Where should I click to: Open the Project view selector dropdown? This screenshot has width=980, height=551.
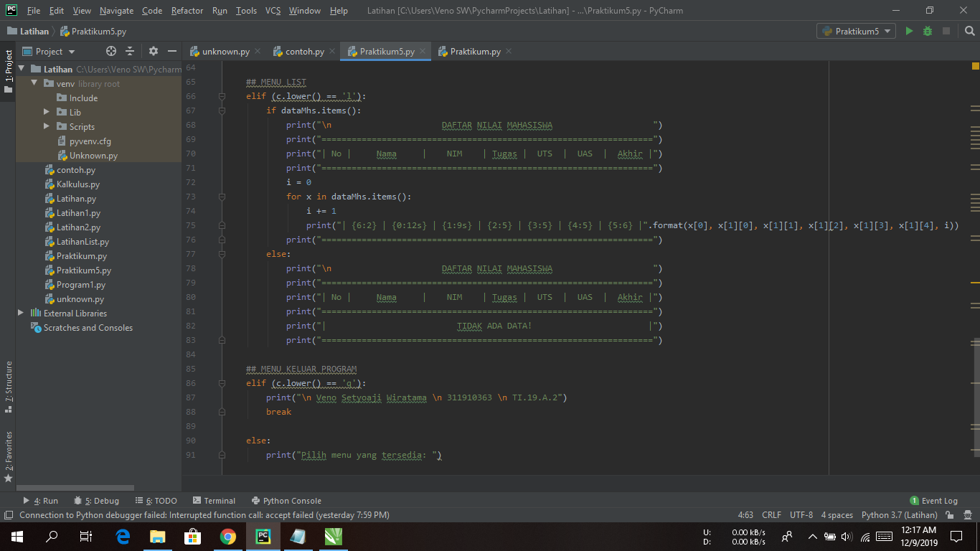(x=50, y=51)
